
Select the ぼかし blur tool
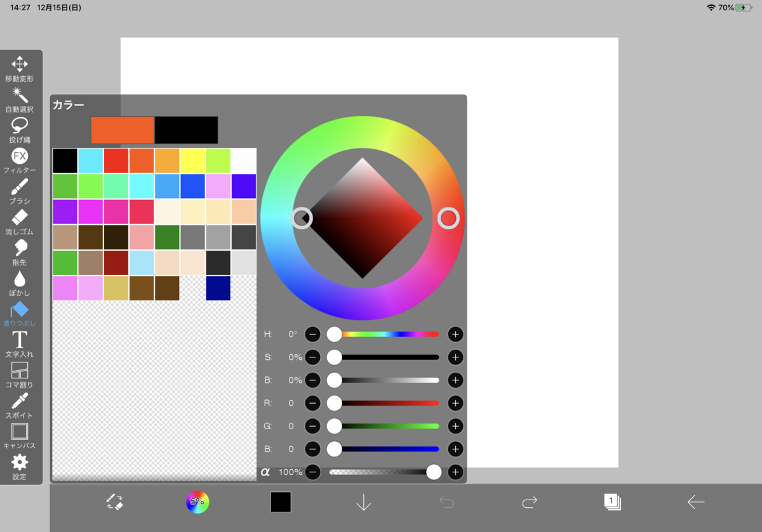20,283
